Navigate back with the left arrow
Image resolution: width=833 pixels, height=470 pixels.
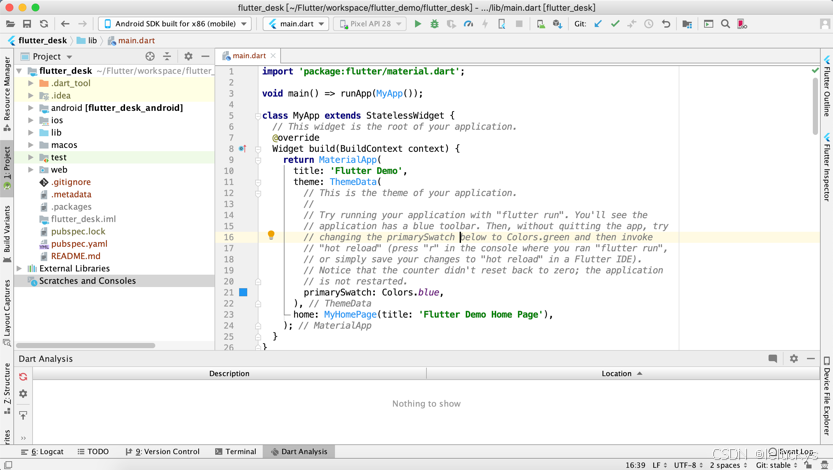pyautogui.click(x=65, y=24)
